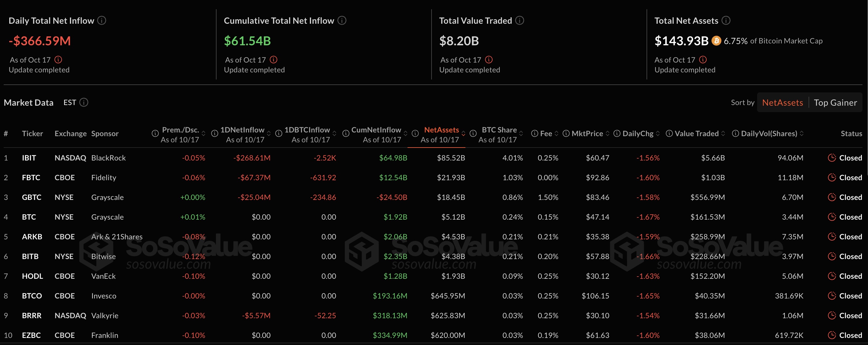Click the Closed status clock icon for IBIT
Viewport: 868px width, 345px height.
pyautogui.click(x=832, y=158)
